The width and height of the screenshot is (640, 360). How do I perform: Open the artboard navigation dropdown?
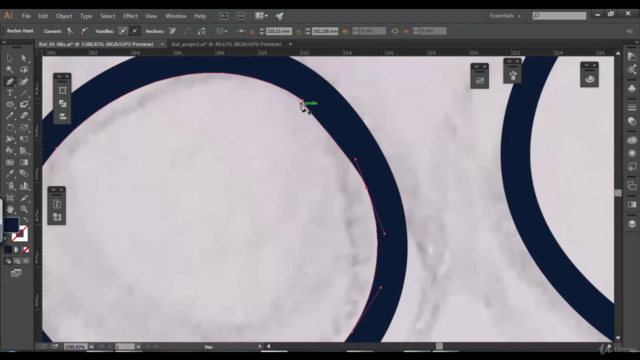pyautogui.click(x=138, y=347)
